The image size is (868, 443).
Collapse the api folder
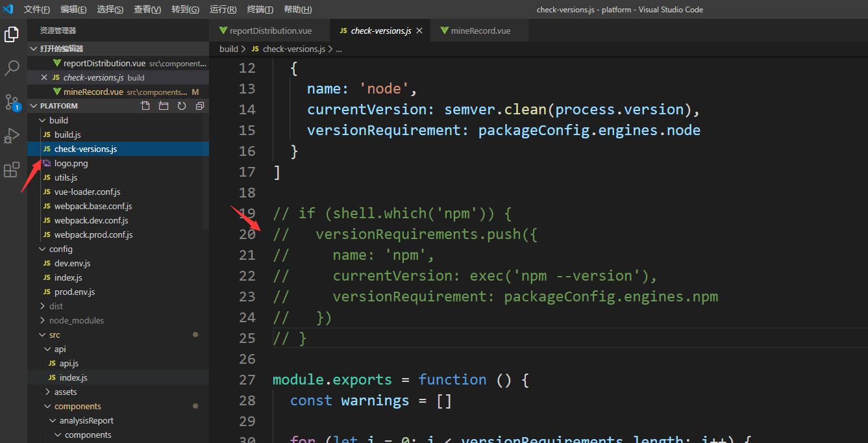(118, 349)
